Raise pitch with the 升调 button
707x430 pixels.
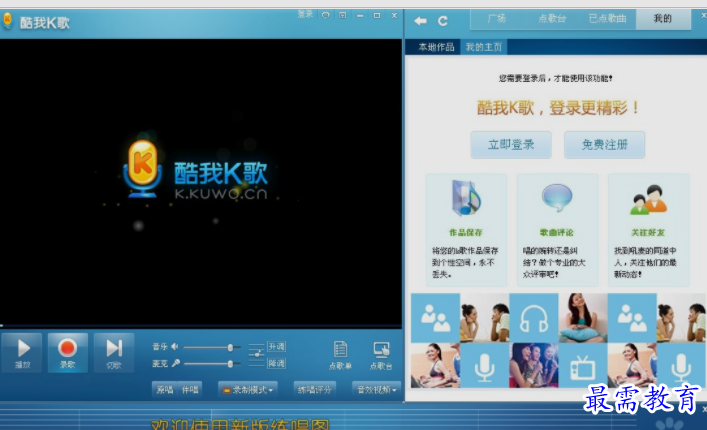pyautogui.click(x=276, y=347)
